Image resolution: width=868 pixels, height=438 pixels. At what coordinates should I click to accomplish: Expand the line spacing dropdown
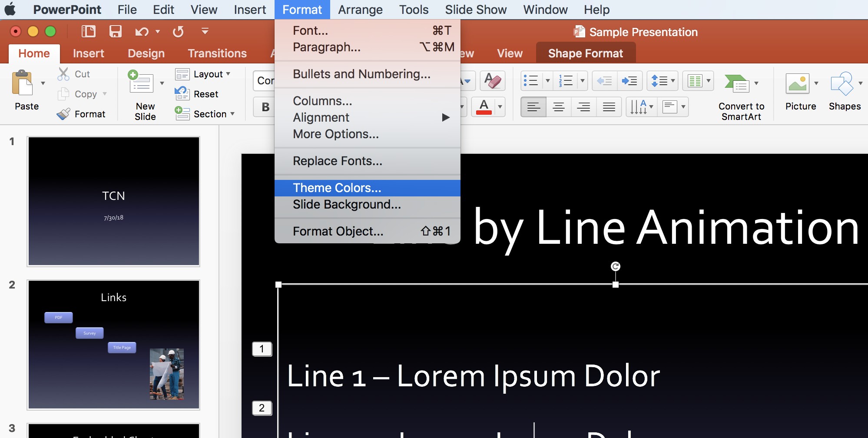tap(662, 81)
